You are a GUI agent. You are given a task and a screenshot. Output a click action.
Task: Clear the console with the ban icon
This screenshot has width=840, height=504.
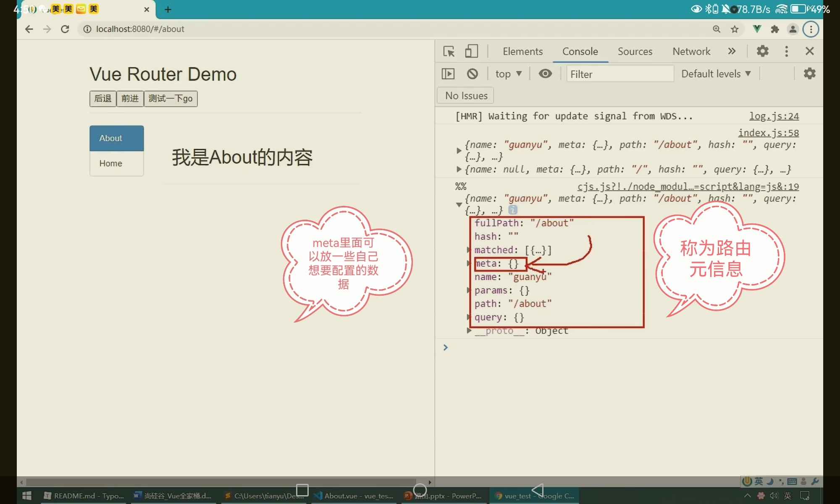click(x=472, y=74)
